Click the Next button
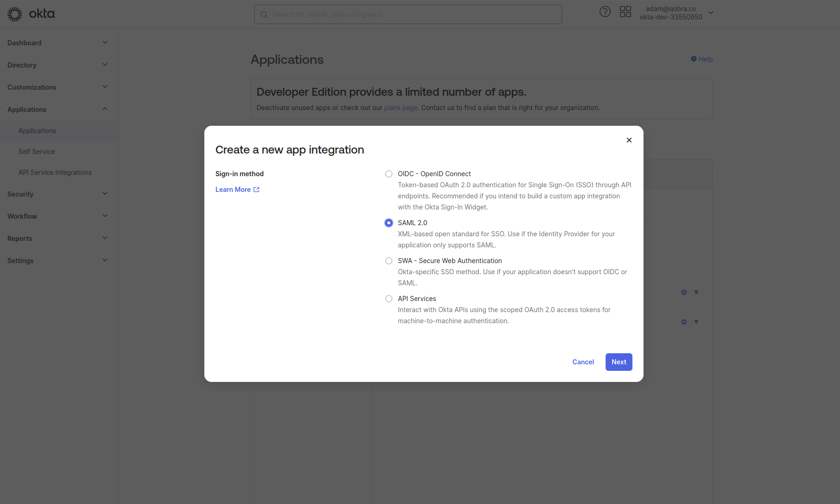The width and height of the screenshot is (840, 504). 619,362
